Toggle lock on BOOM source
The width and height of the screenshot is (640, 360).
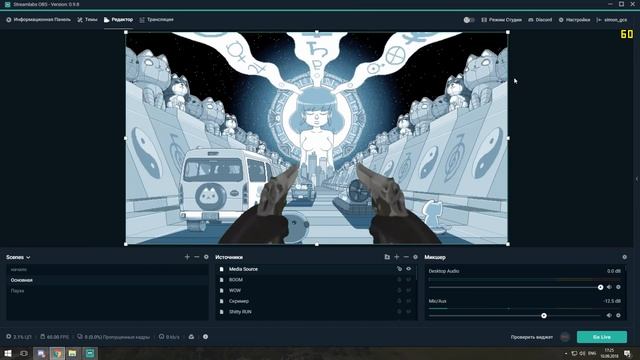pos(399,280)
